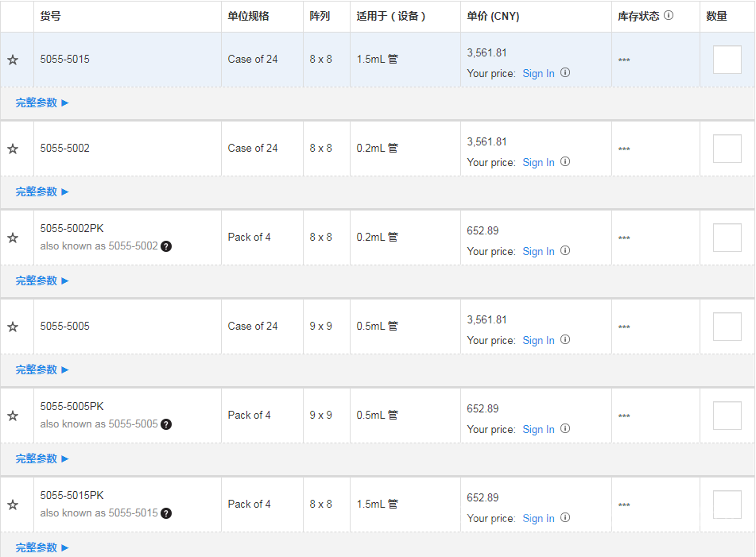
Task: Focus quantity input for 5055-5005
Action: coord(727,327)
